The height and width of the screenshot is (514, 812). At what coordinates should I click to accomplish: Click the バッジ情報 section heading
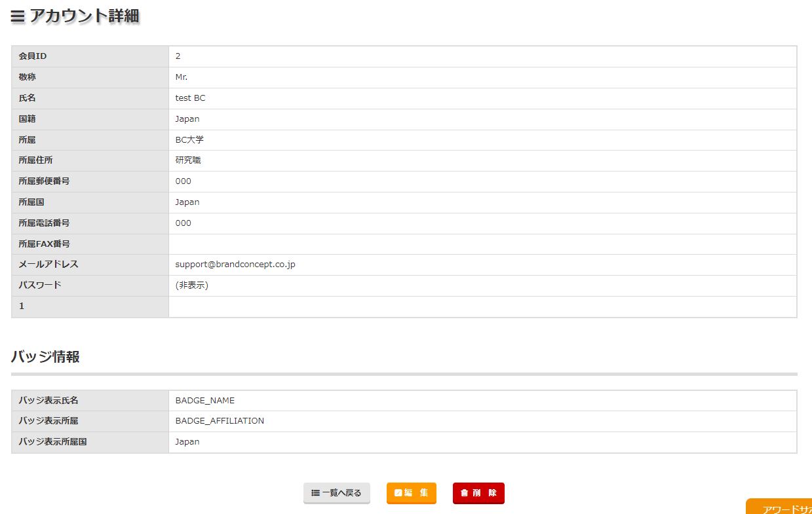(x=45, y=357)
